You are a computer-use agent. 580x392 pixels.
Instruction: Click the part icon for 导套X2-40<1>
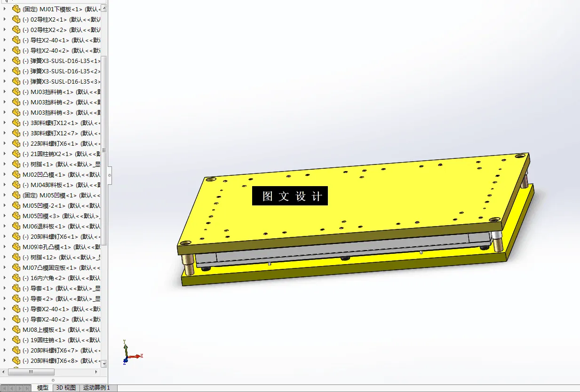pyautogui.click(x=16, y=309)
